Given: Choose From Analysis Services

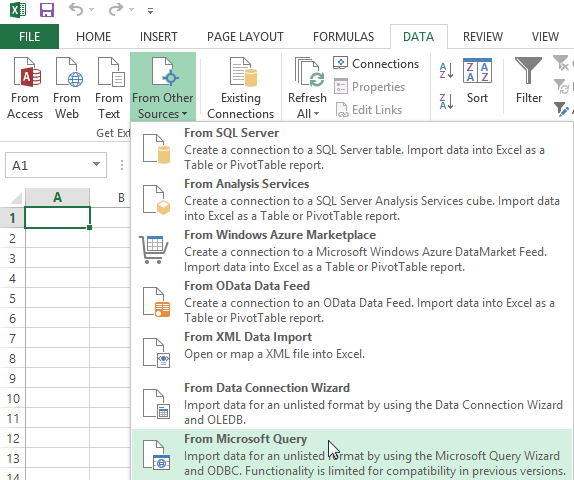Looking at the screenshot, I should [352, 200].
